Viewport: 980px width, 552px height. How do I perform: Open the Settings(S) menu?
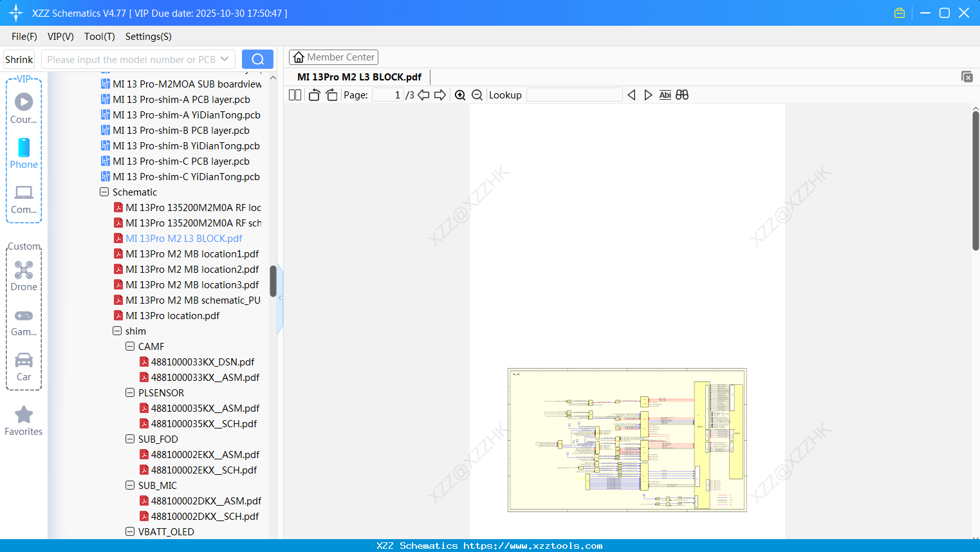tap(149, 37)
